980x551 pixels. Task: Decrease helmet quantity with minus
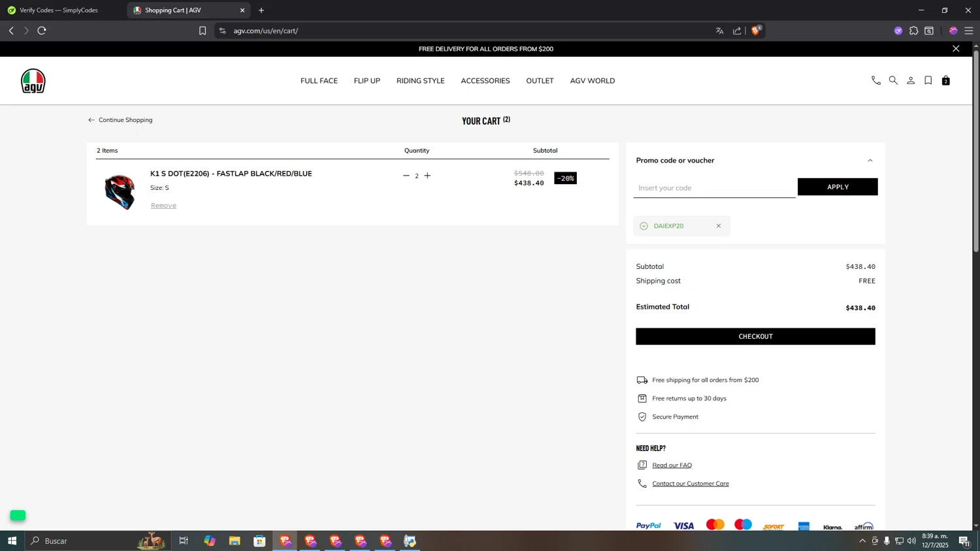(x=406, y=176)
